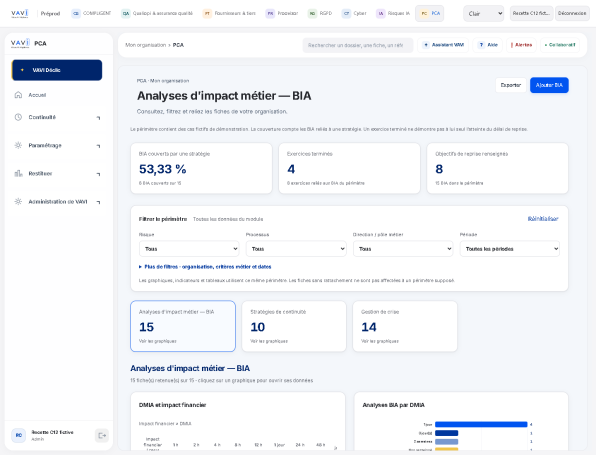Click the Ajouter BIA button
The height and width of the screenshot is (455, 596).
549,85
